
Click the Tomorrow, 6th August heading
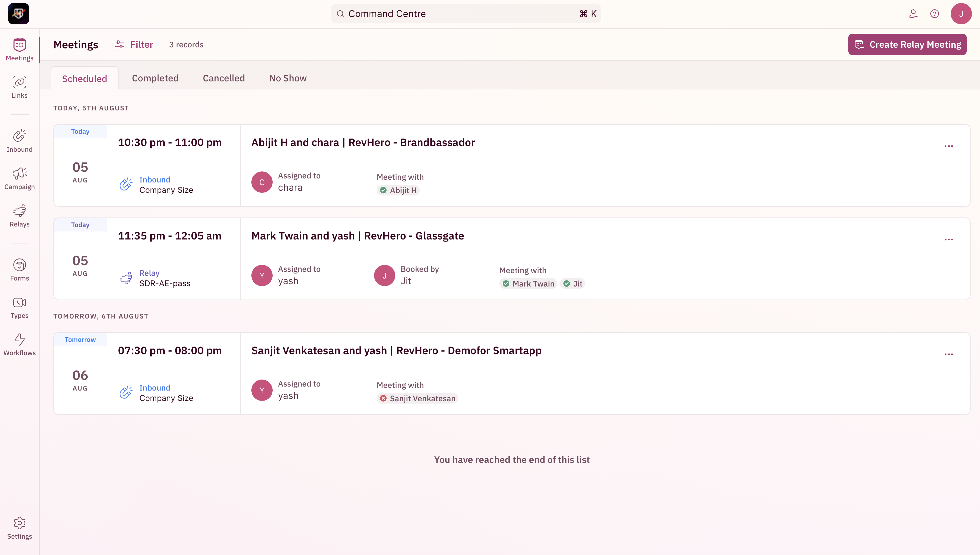coord(101,317)
